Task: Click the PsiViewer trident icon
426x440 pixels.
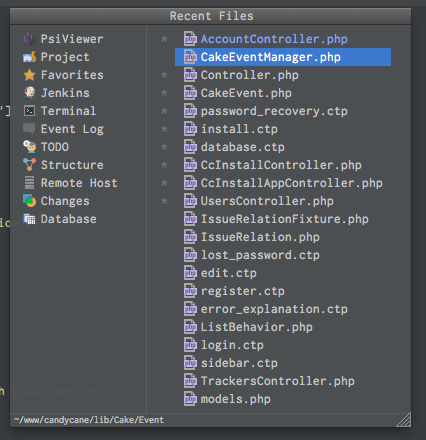Action: [29, 39]
